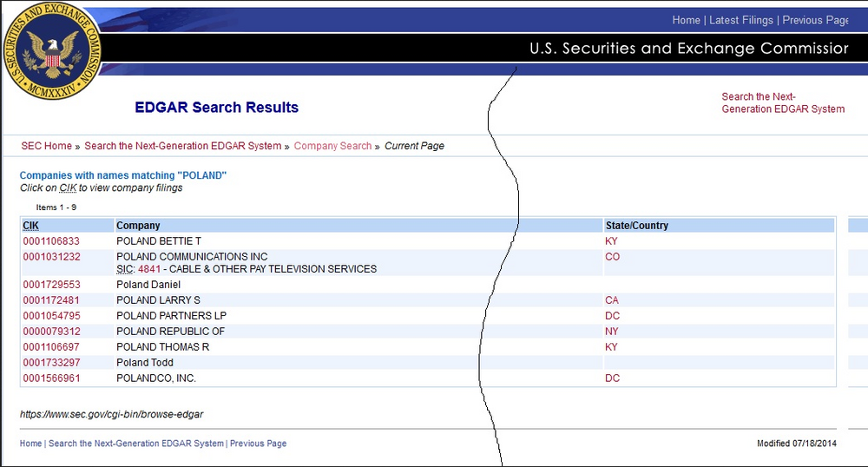Click the KY state link for Poland Bettie T
This screenshot has width=868, height=467.
point(611,241)
